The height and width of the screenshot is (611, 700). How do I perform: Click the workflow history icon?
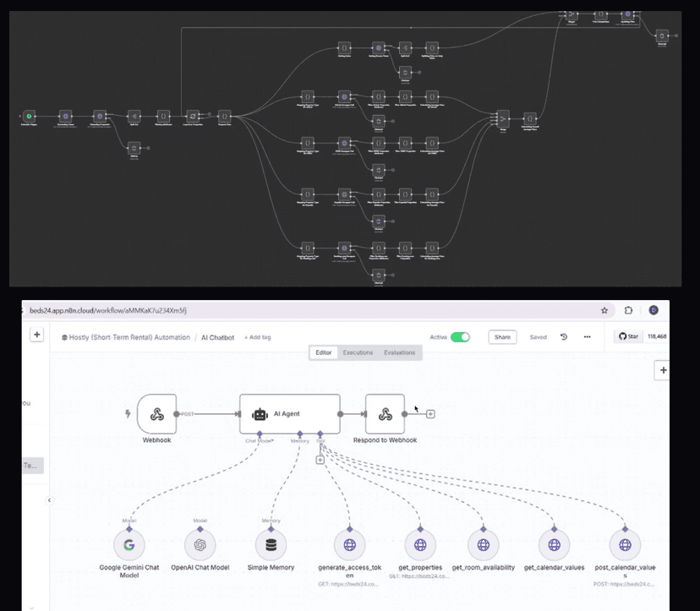click(x=564, y=337)
